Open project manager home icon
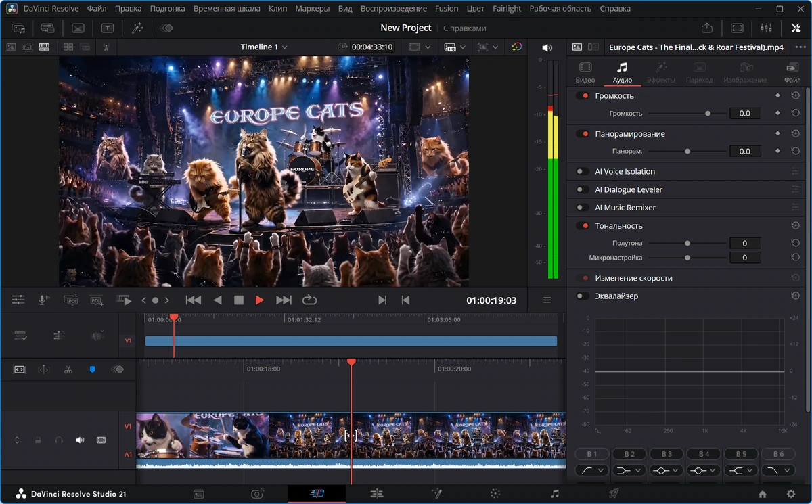This screenshot has height=504, width=812. pyautogui.click(x=763, y=494)
